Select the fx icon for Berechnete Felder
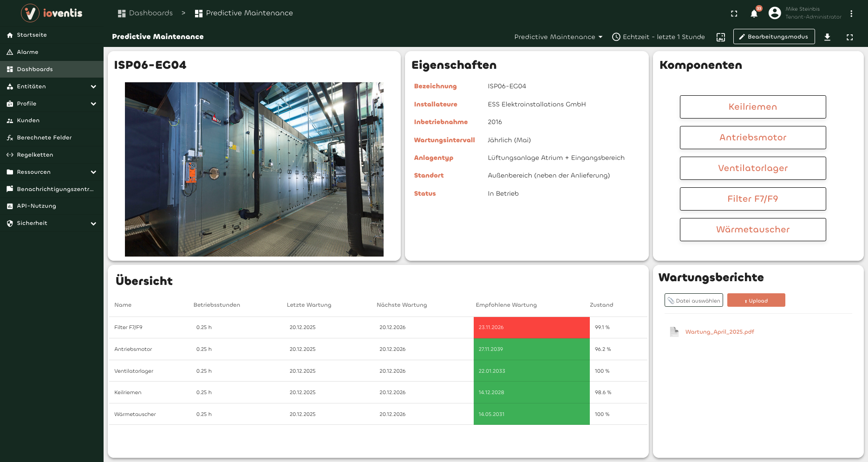This screenshot has width=868, height=462. [9, 138]
